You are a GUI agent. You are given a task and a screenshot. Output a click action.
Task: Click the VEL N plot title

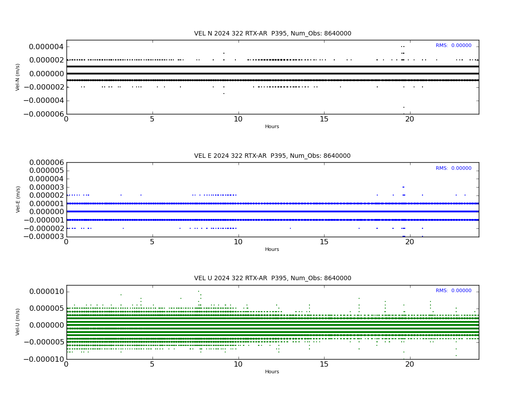point(273,34)
